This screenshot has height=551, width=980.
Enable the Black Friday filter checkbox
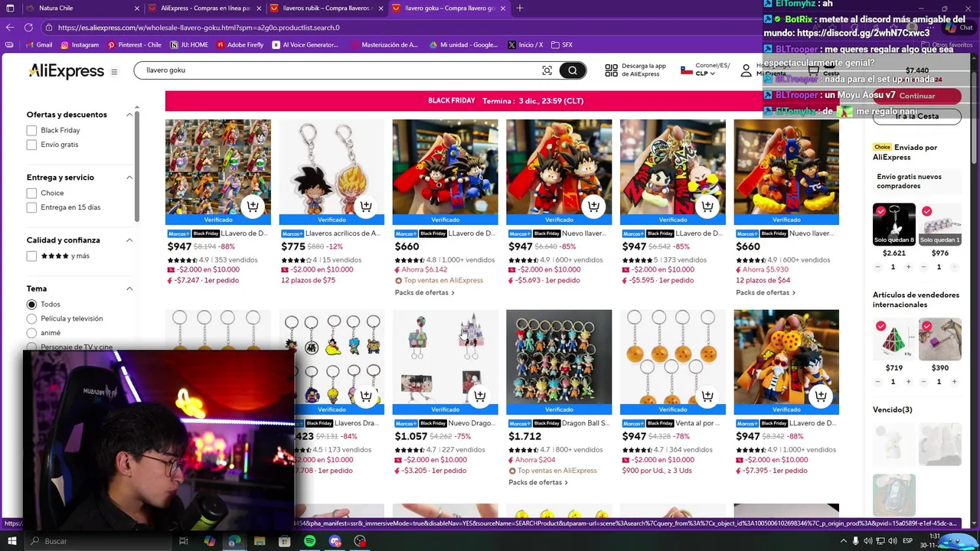click(x=31, y=131)
